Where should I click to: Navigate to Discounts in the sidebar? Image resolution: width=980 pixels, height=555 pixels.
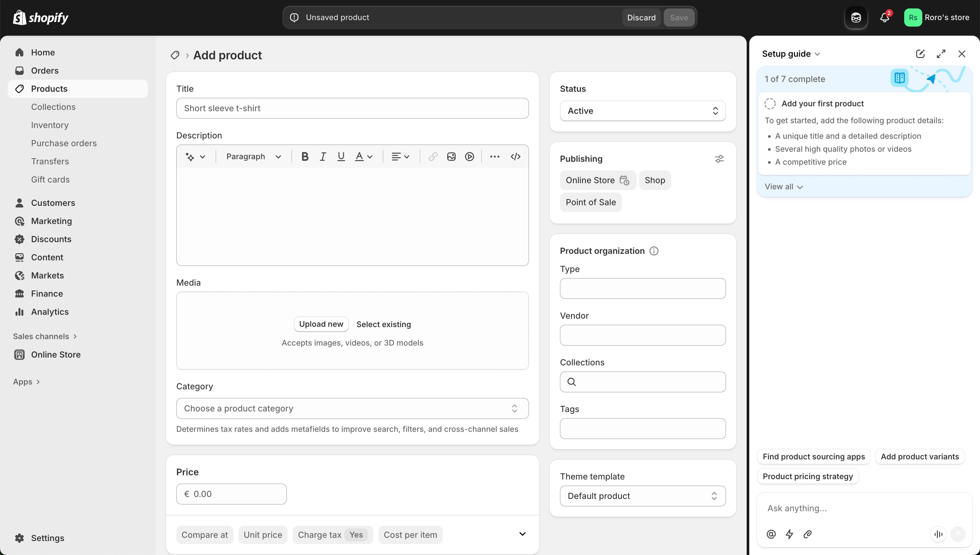pos(52,239)
